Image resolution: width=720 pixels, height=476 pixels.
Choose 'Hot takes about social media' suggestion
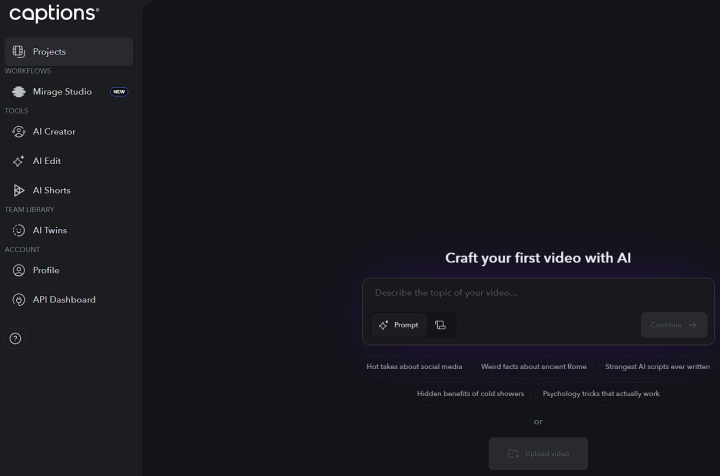414,367
